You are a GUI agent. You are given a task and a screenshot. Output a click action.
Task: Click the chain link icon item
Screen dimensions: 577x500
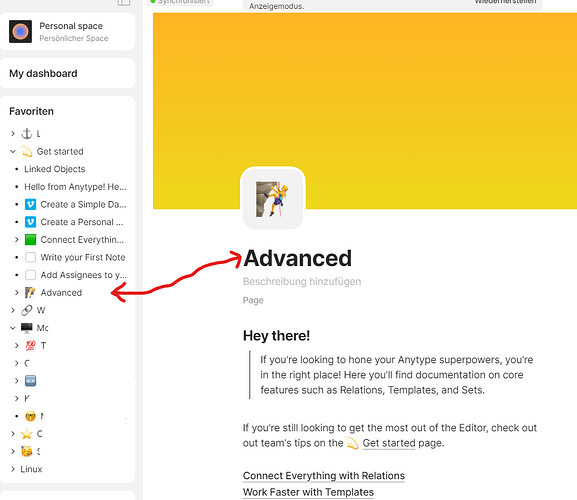[26, 310]
